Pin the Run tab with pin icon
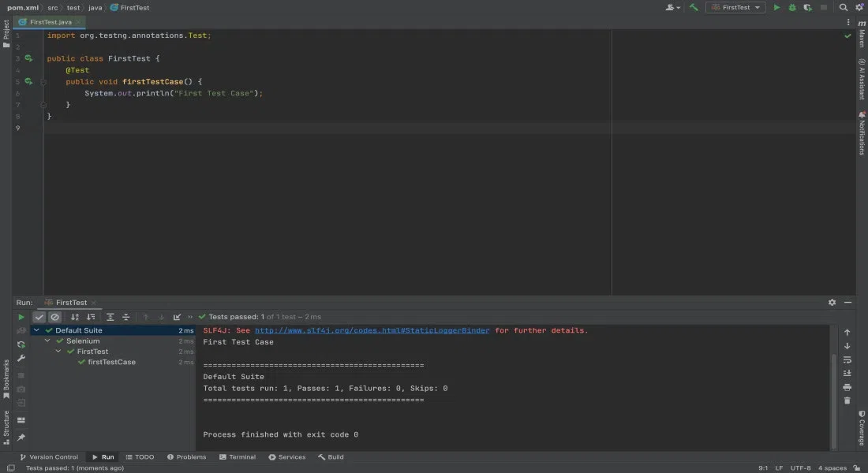The height and width of the screenshot is (473, 868). (21, 438)
